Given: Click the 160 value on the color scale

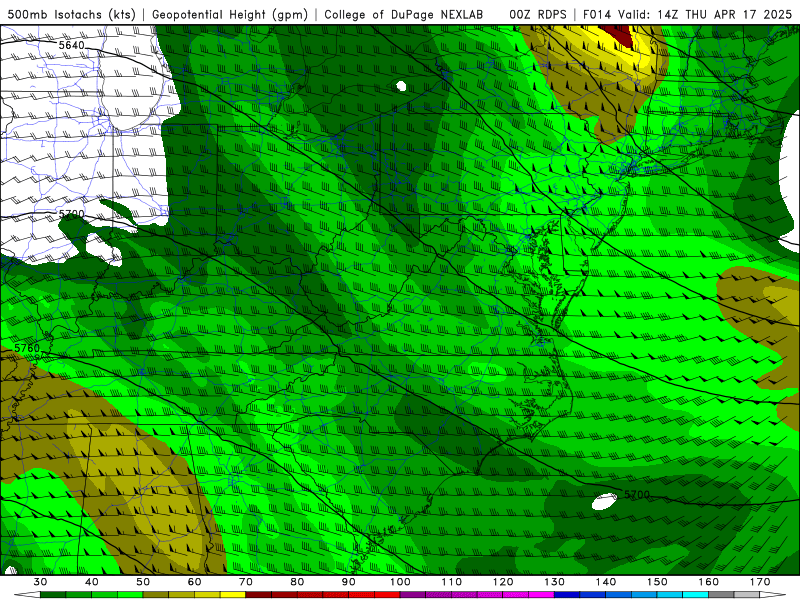Looking at the screenshot, I should point(709,582).
